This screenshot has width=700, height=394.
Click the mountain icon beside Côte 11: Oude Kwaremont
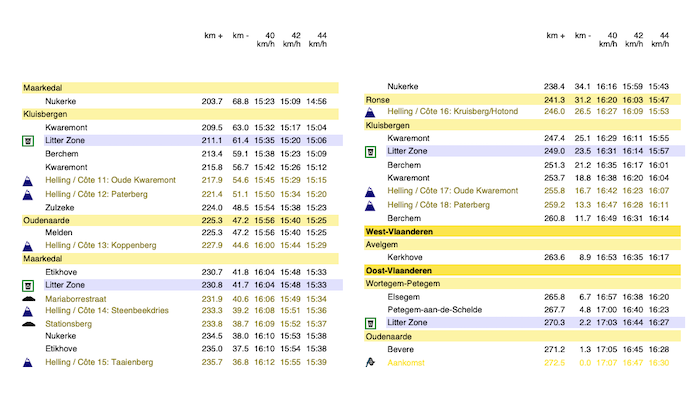(x=28, y=181)
